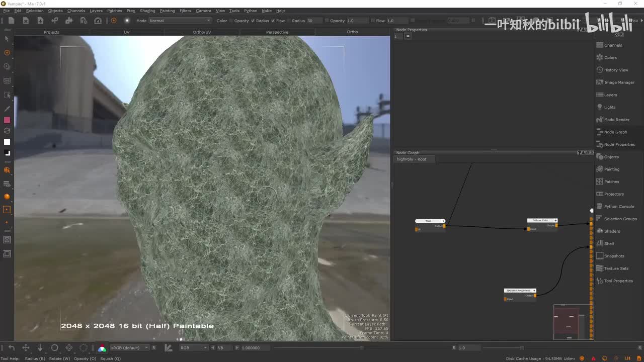644x362 pixels.
Task: Toggle the Color pressure checkbox
Action: (232, 21)
